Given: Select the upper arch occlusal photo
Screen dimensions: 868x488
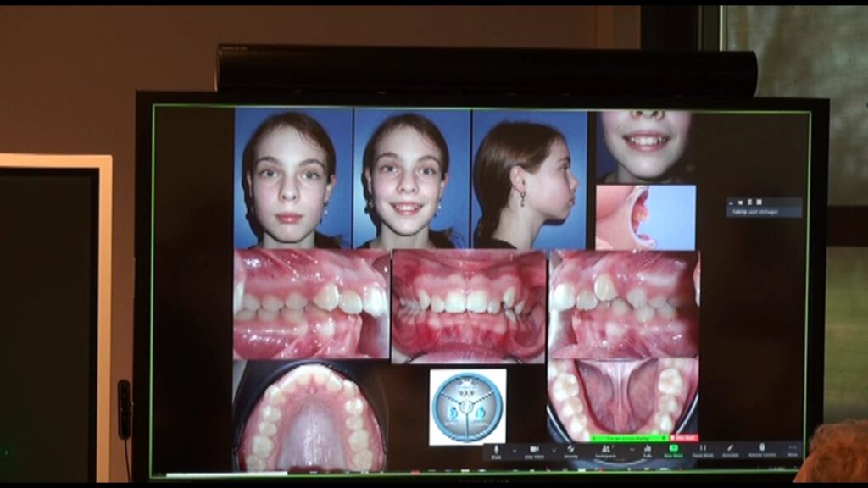Looking at the screenshot, I should tap(311, 416).
